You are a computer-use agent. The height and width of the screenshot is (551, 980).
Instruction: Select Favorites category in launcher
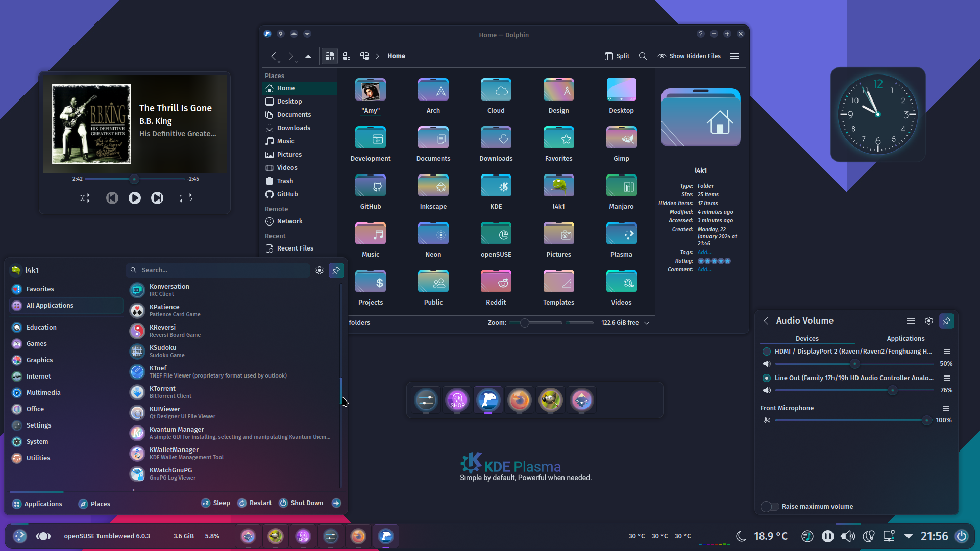66,289
